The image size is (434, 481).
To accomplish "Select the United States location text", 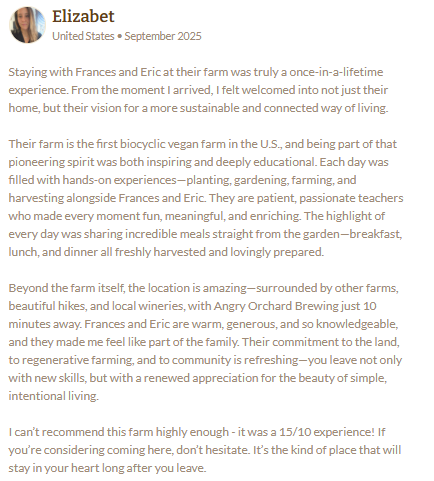I will 83,36.
